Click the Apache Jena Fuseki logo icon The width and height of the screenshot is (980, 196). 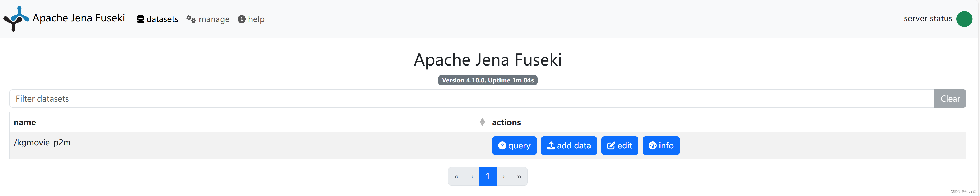[16, 19]
